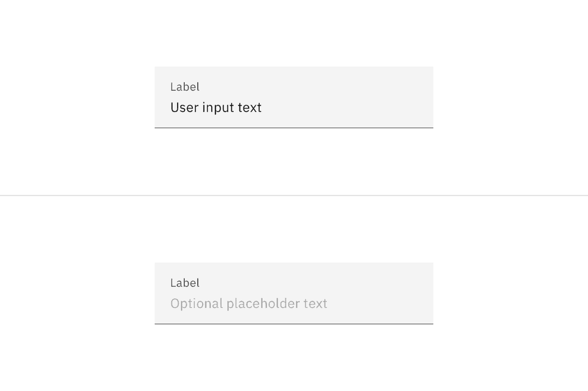
Task: Place cursor at end of 'User input text'
Action: (x=263, y=107)
